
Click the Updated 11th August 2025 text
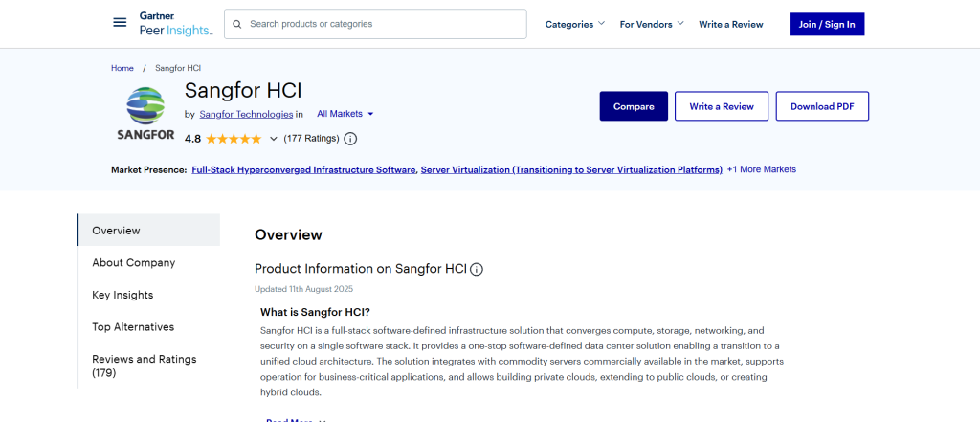(303, 289)
